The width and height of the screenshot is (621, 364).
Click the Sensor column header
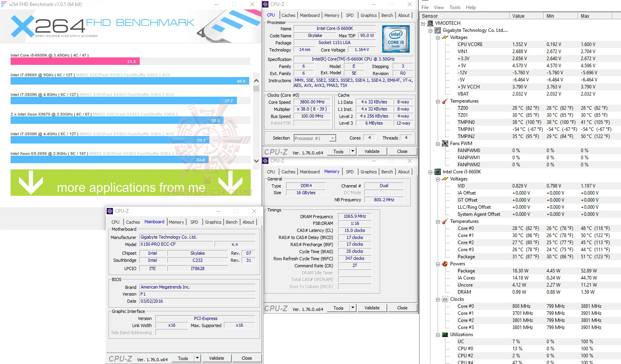click(x=464, y=16)
